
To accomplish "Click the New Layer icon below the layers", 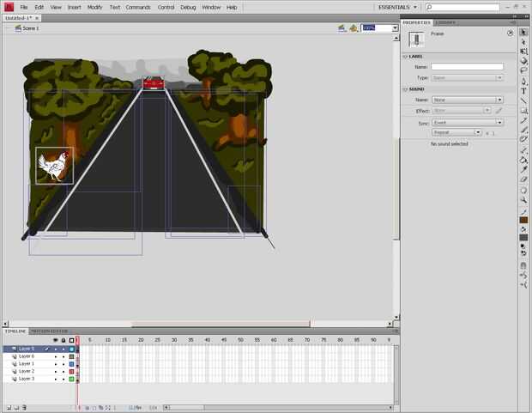I will 9,407.
